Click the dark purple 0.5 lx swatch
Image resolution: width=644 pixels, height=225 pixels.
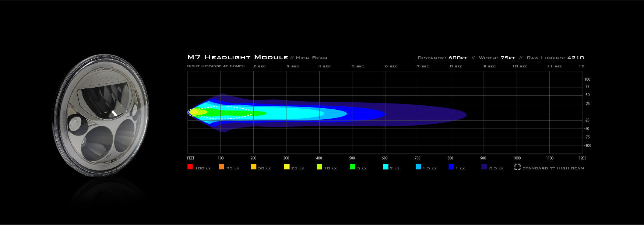[484, 167]
